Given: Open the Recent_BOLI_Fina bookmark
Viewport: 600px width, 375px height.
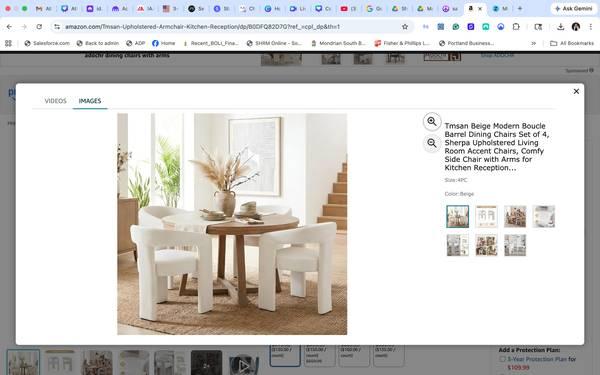Looking at the screenshot, I should tap(210, 43).
